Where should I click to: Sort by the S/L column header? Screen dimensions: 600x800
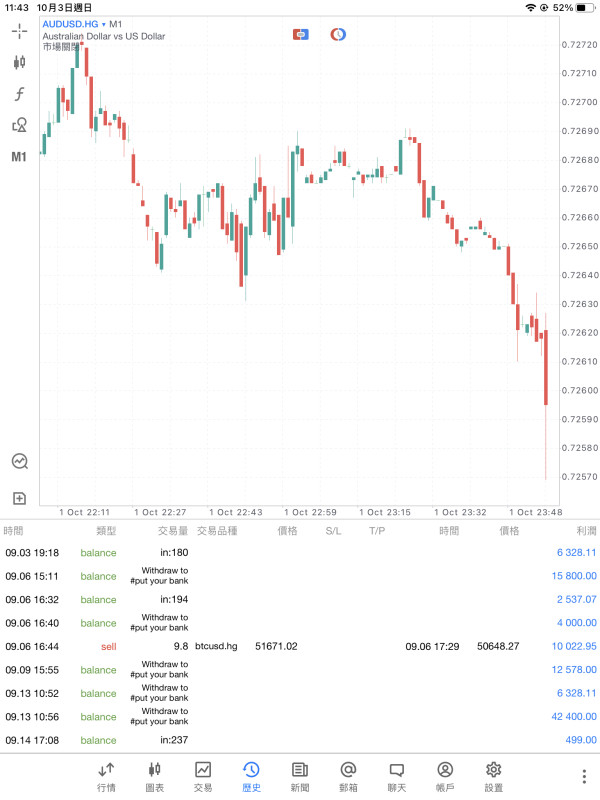tap(333, 531)
